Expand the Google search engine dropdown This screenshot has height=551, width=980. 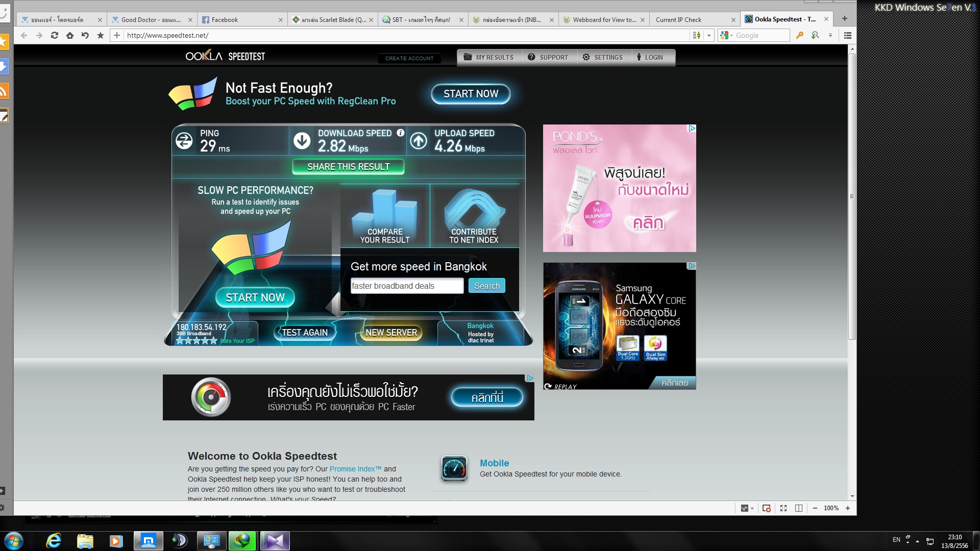(x=731, y=35)
